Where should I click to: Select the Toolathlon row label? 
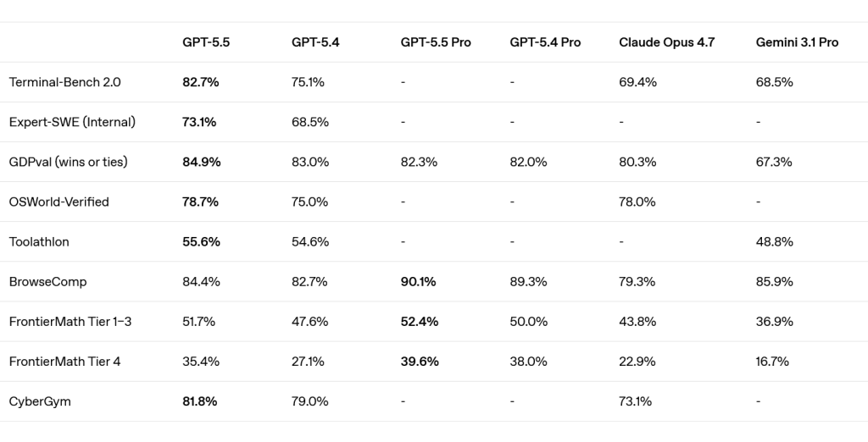tap(39, 241)
